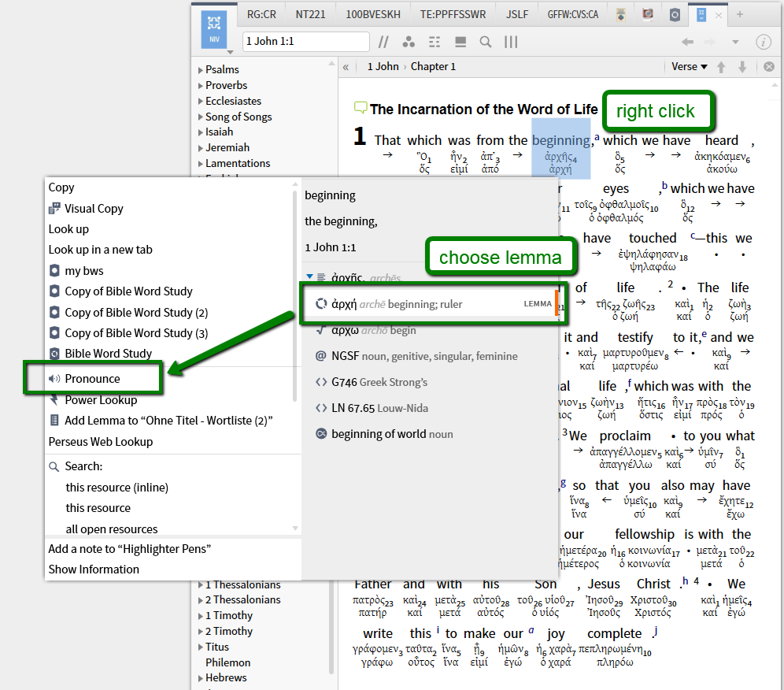The width and height of the screenshot is (784, 690).
Task: Click Chapter 1 breadcrumb link
Action: (x=433, y=66)
